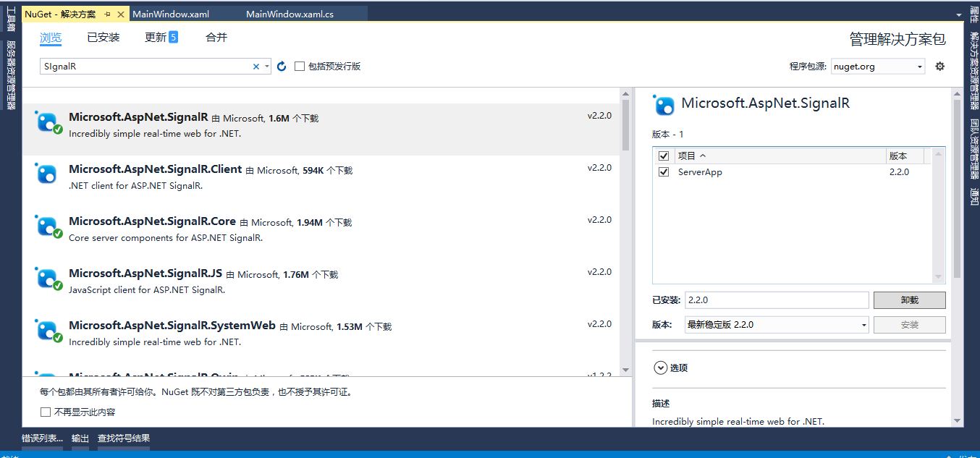The image size is (980, 458).
Task: Click the list scrollbar down arrow
Action: click(626, 371)
